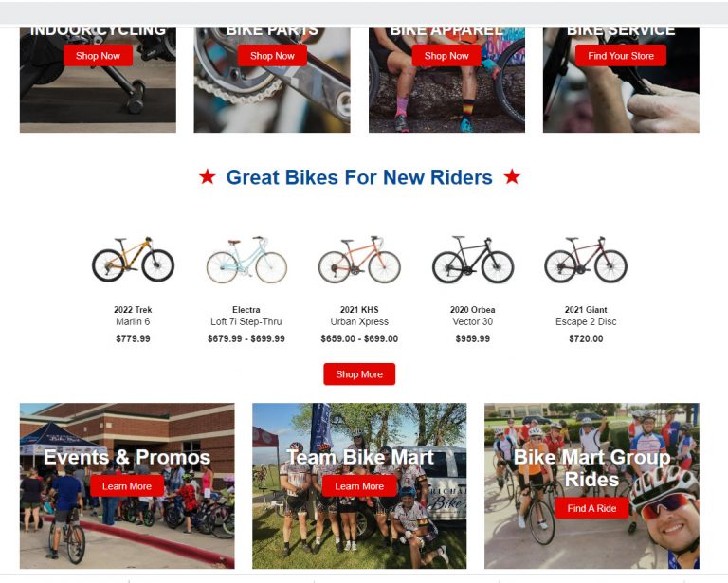Click the Escape 2 Disc product link
The image size is (728, 583).
coord(586,321)
